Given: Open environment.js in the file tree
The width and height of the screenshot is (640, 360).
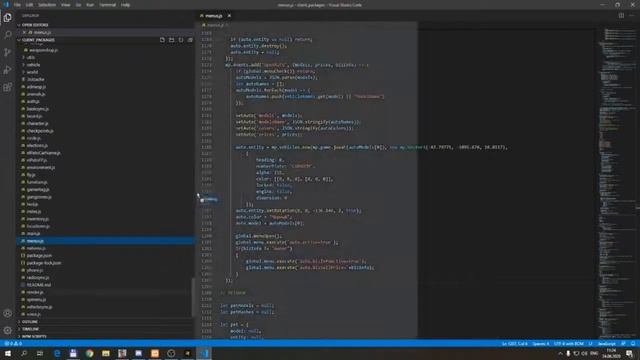Looking at the screenshot, I should coord(41,167).
